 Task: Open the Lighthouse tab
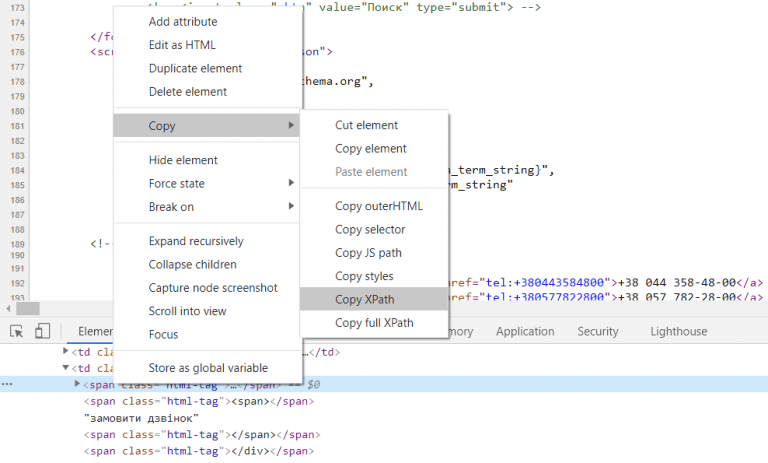(x=678, y=331)
